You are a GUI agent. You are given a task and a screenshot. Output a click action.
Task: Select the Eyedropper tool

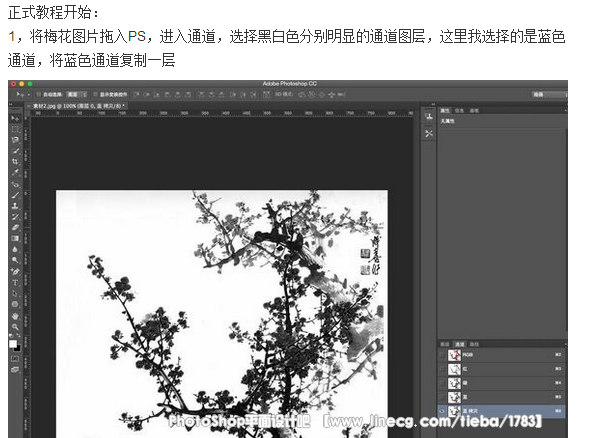click(15, 173)
